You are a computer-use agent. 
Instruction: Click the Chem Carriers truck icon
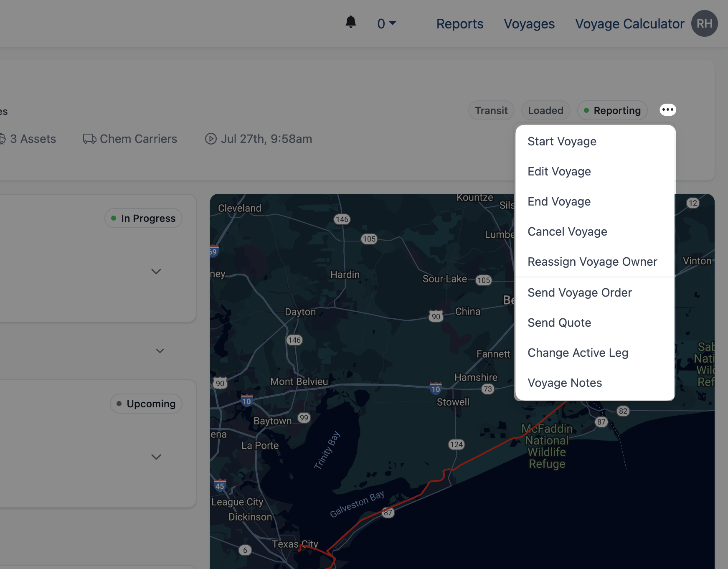click(89, 139)
